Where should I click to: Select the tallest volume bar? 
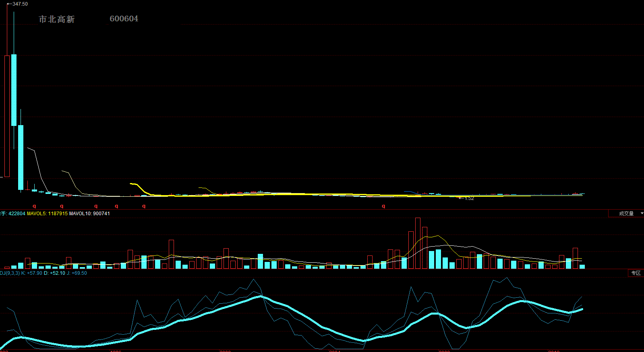418,243
